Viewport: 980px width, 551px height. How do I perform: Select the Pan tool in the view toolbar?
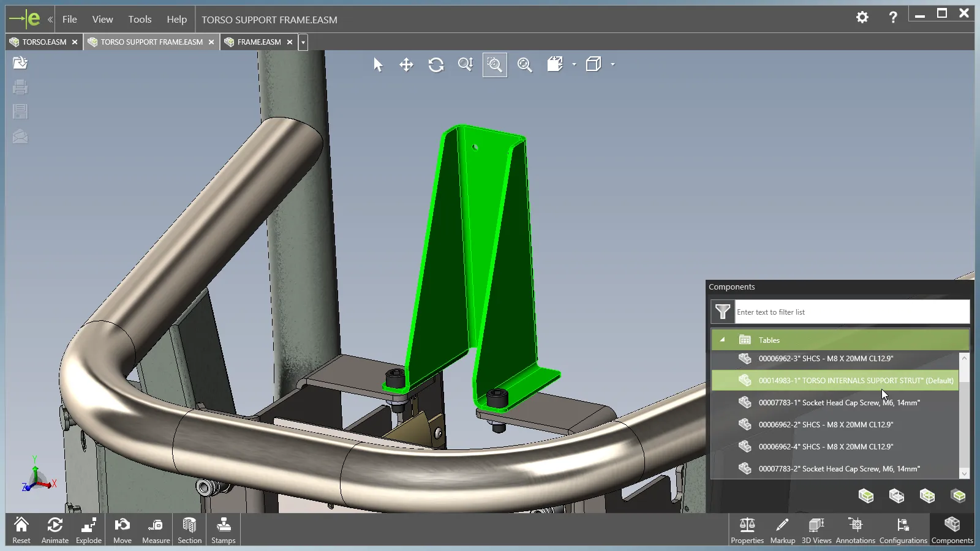click(406, 65)
